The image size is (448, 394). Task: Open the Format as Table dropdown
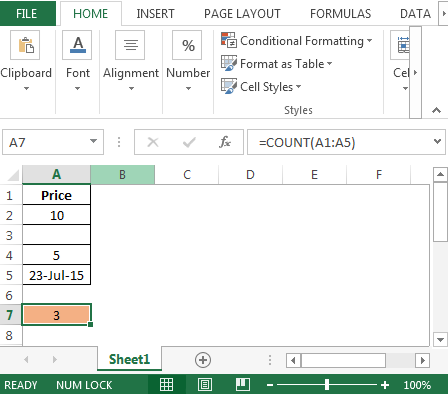(x=329, y=63)
